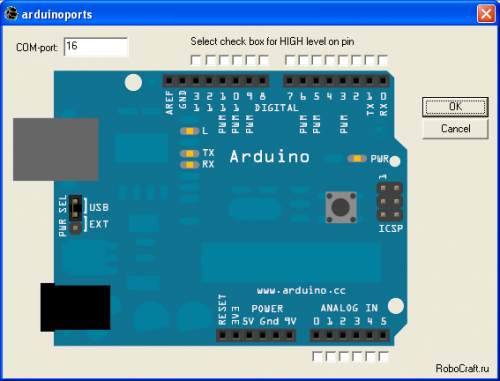Enable the checkbox under analog pin 4
This screenshot has height=381, width=500.
[370, 357]
